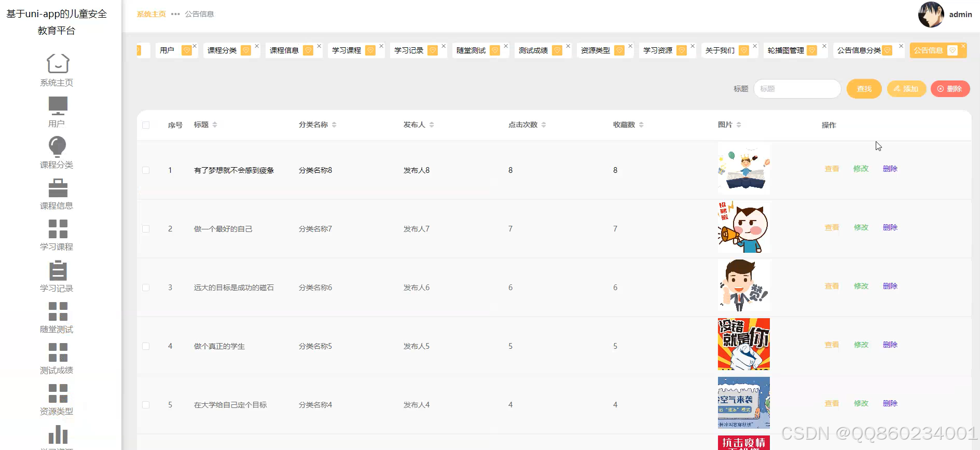980x450 pixels.
Task: Check the row 5 checkbox for 在大学给自己定个目标
Action: 146,405
